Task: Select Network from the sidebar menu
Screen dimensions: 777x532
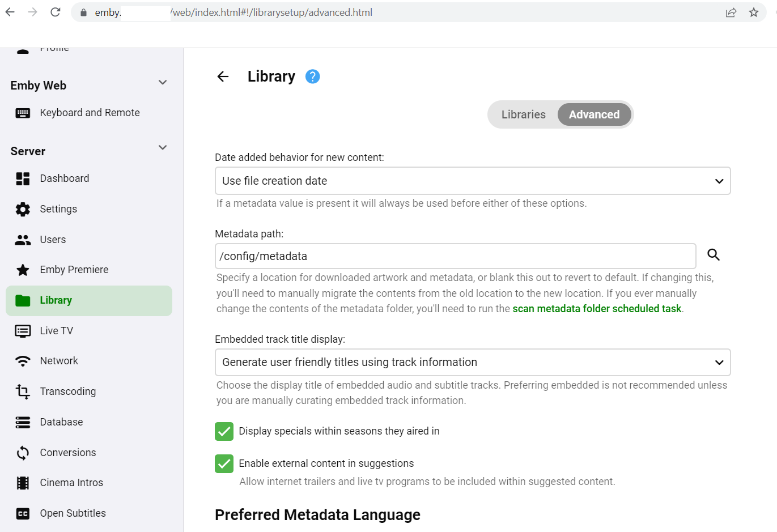Action: pyautogui.click(x=58, y=360)
